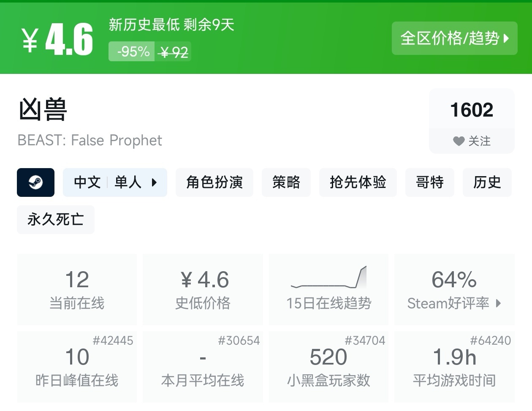Screen dimensions: 532x411
Task: Click the -95% discount badge
Action: (132, 52)
